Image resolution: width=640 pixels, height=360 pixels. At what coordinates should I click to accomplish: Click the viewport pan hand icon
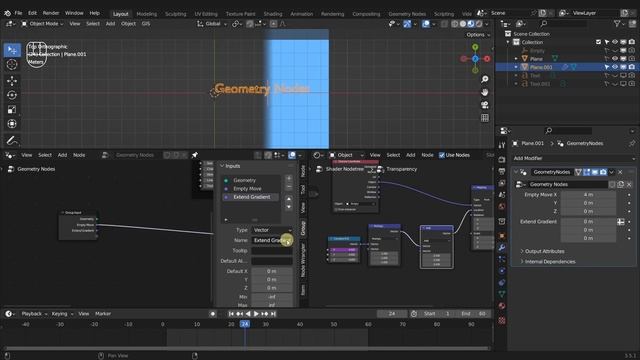(484, 92)
